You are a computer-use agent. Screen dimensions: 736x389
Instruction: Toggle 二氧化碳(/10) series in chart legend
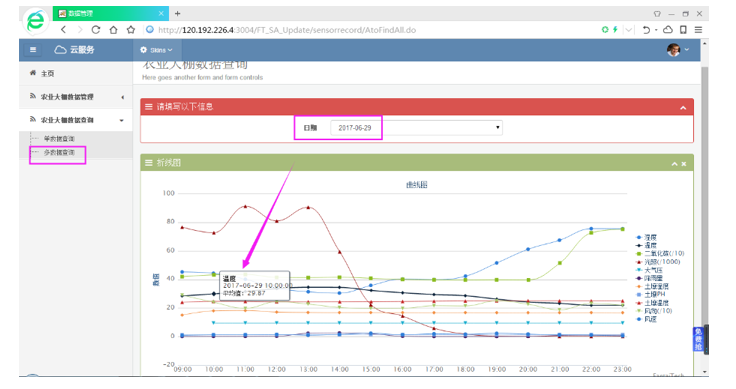660,253
